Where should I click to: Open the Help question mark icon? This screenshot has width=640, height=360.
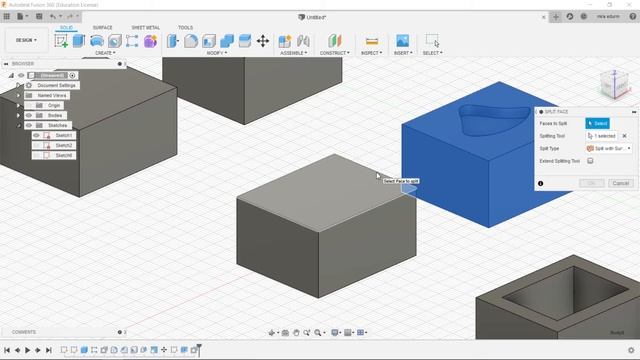click(x=633, y=16)
